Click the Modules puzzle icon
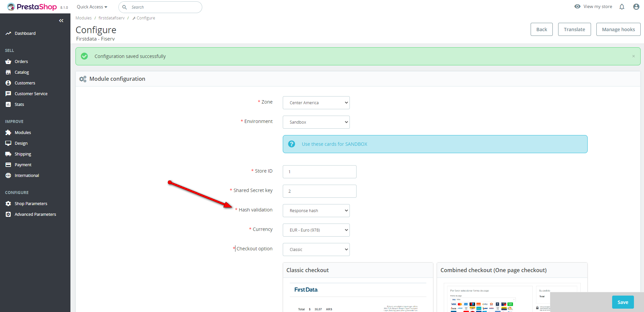Screen dimensions: 644x312 pos(8,133)
